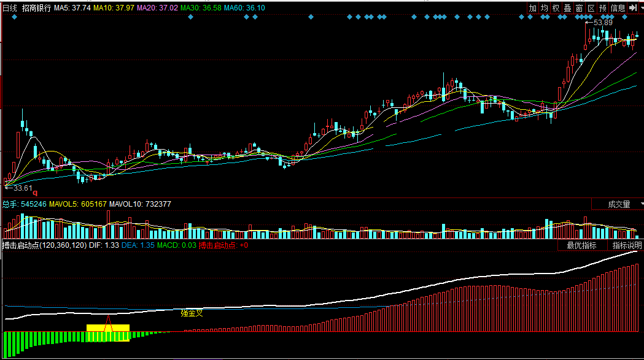Click the jump-to-end arrow icon

pyautogui.click(x=633, y=8)
